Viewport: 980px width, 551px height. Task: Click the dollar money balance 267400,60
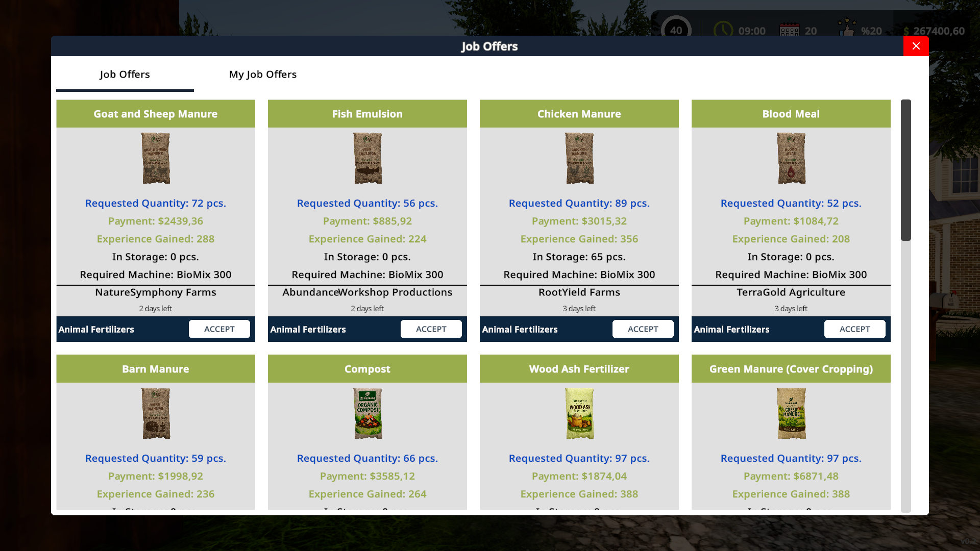point(934,31)
